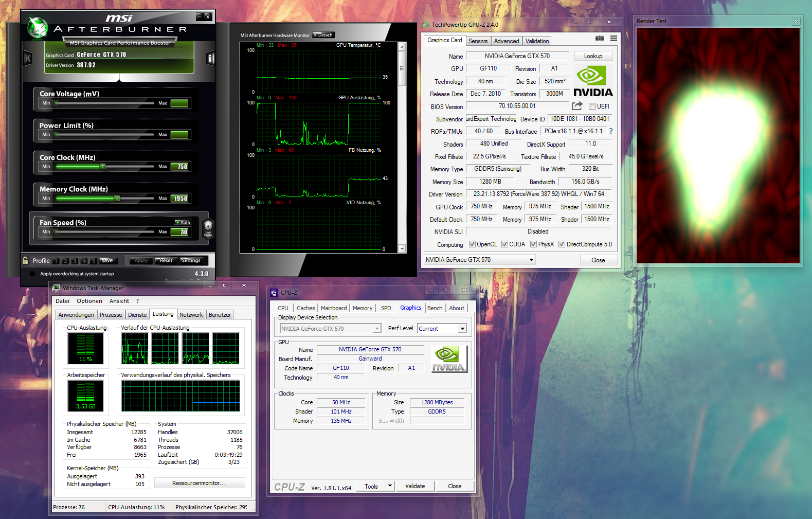Open the GPU-Z hamburger menu
Viewport: 812px width, 519px height.
613,39
